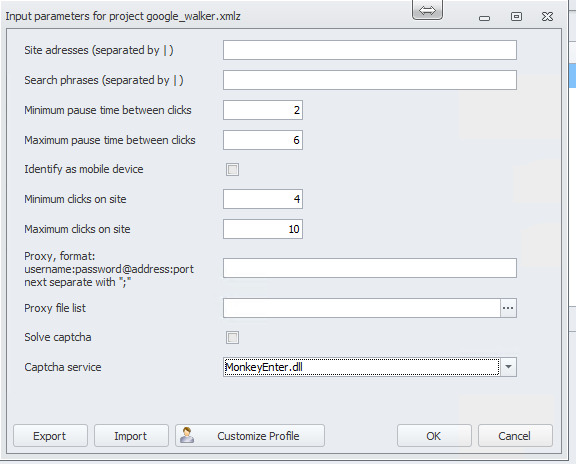Click the Customize Profile user icon

pos(187,435)
